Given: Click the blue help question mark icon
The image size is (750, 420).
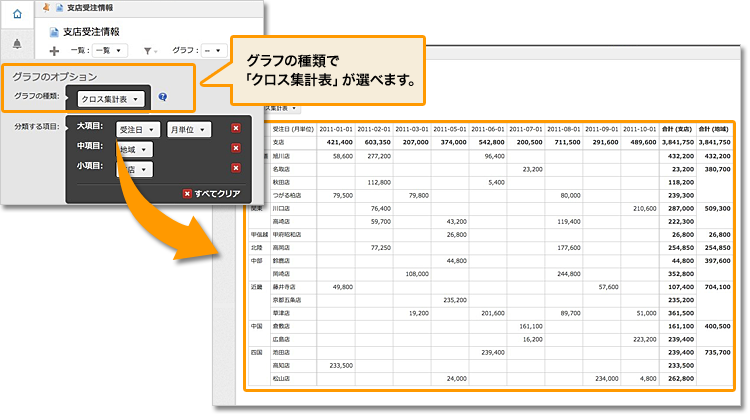Looking at the screenshot, I should [162, 98].
